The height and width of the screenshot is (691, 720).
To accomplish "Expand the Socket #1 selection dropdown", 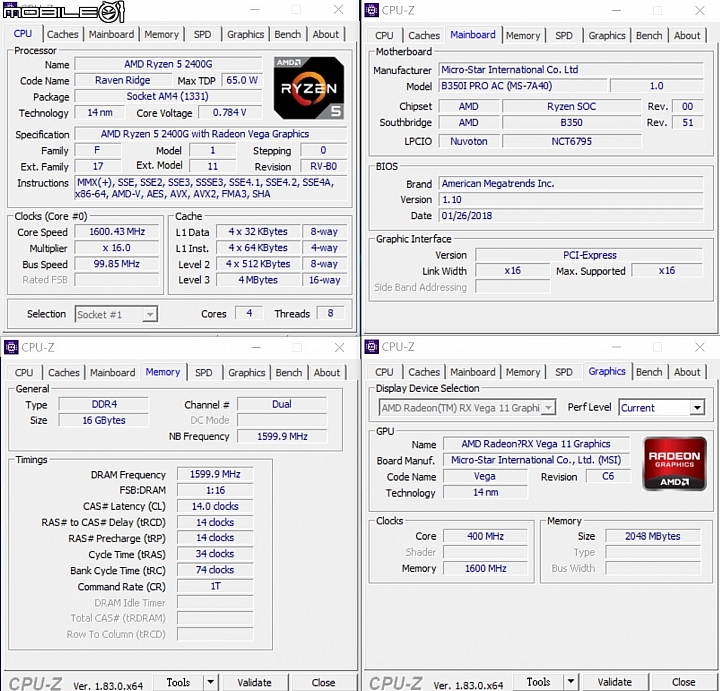I will [149, 315].
